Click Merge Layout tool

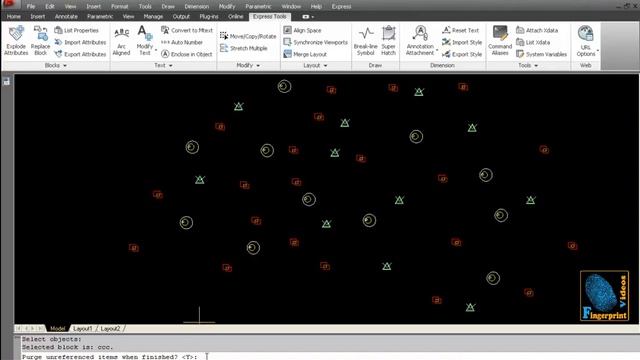(x=305, y=54)
